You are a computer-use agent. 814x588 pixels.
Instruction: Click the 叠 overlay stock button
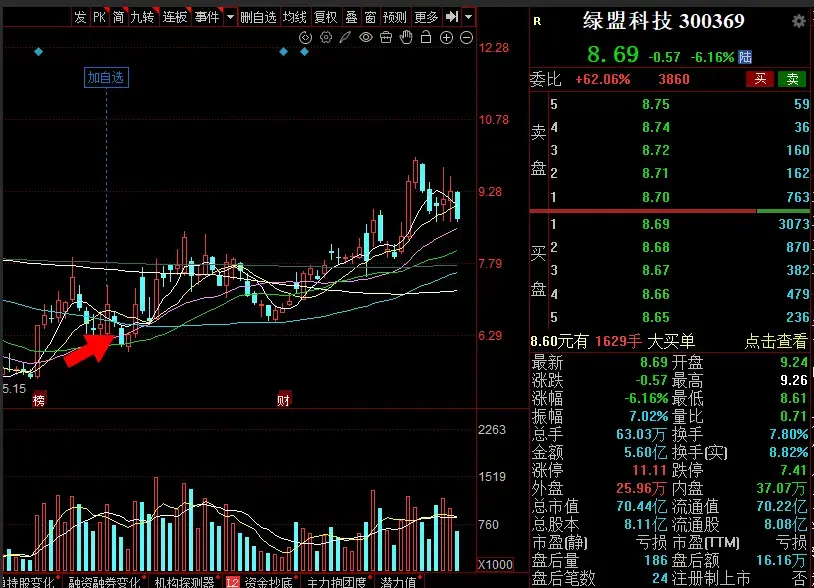351,17
